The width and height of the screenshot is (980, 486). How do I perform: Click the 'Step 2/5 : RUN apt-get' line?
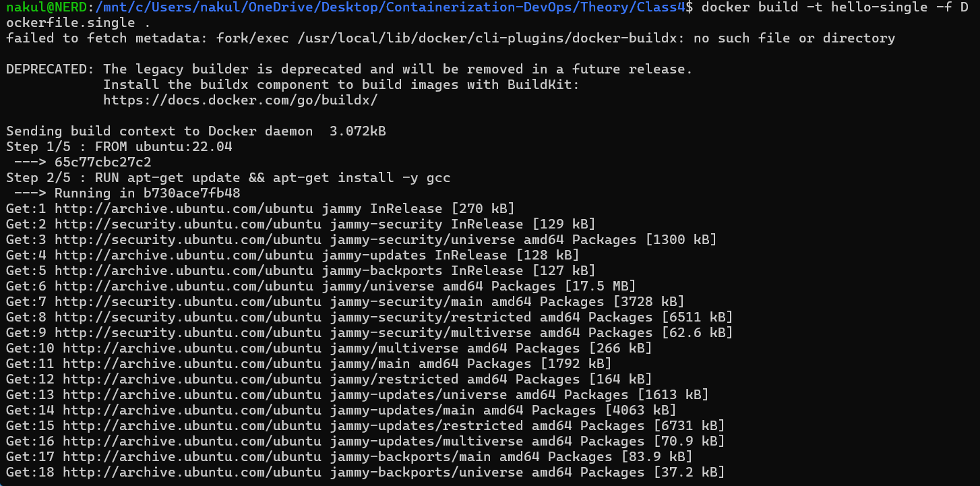click(228, 178)
